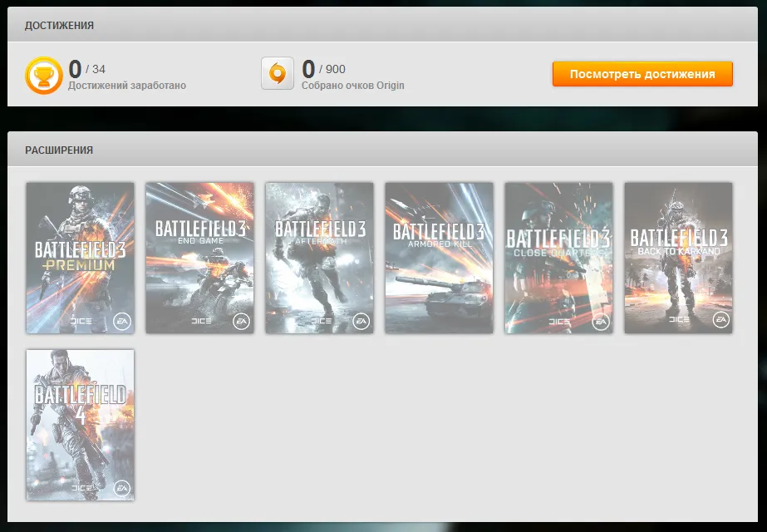This screenshot has width=767, height=532.
Task: Select the Battlefield 3 Back to Karkand cover
Action: coord(678,258)
